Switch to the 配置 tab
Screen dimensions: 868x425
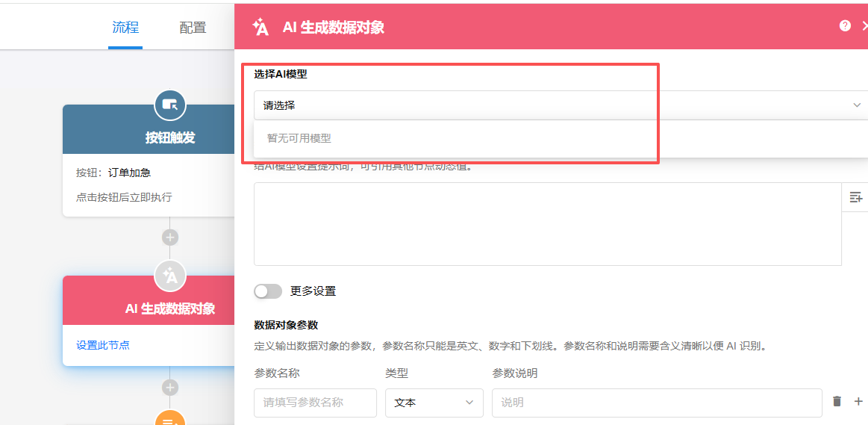coord(193,28)
